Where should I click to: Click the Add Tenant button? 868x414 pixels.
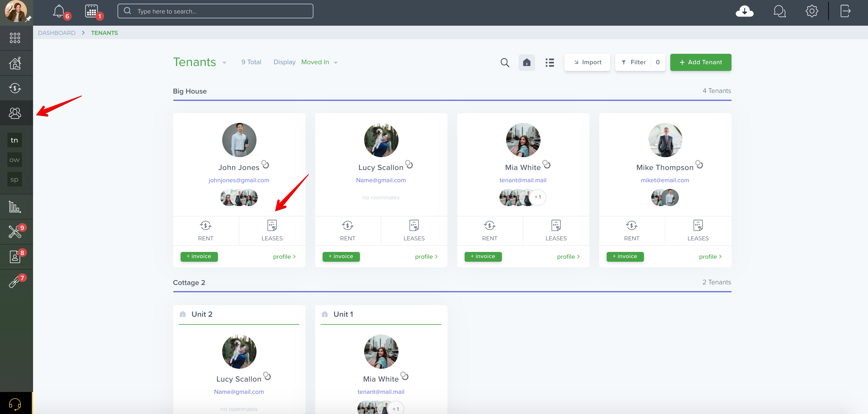click(701, 62)
